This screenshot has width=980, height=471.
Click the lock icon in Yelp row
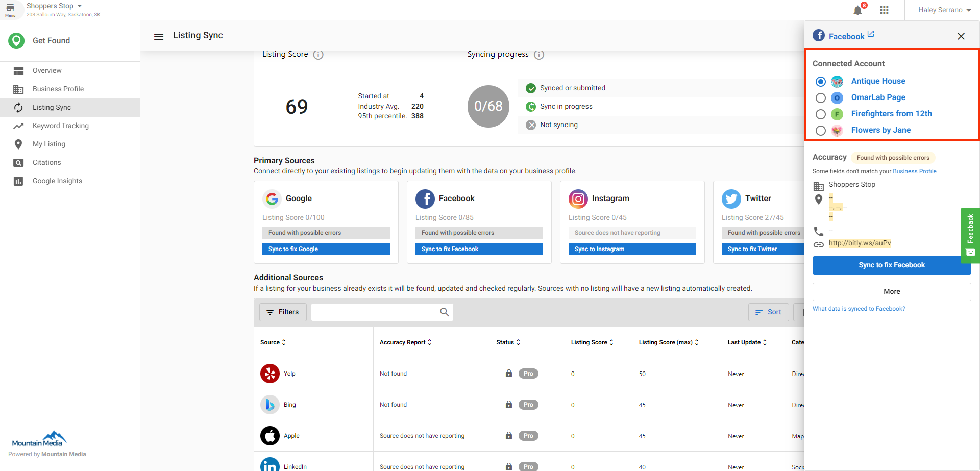509,373
